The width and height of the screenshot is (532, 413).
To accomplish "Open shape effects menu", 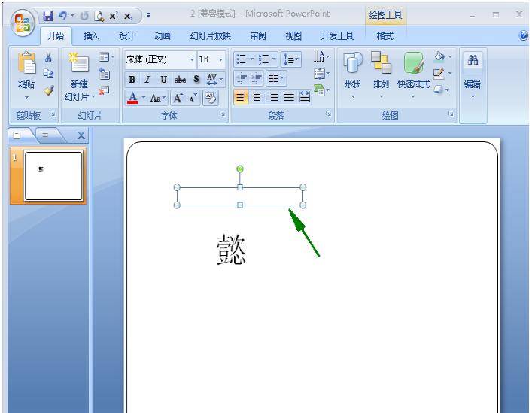I will (442, 90).
